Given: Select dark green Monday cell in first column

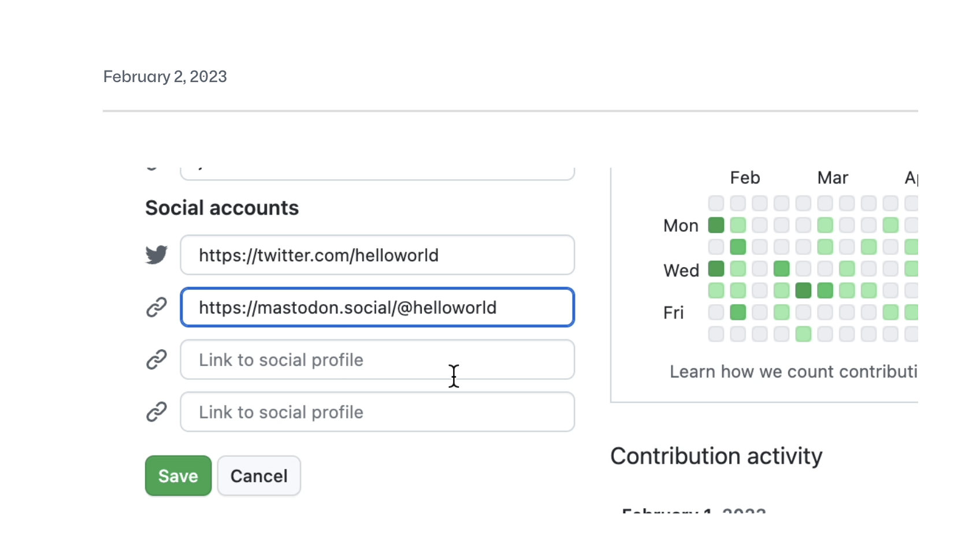Looking at the screenshot, I should [x=716, y=225].
